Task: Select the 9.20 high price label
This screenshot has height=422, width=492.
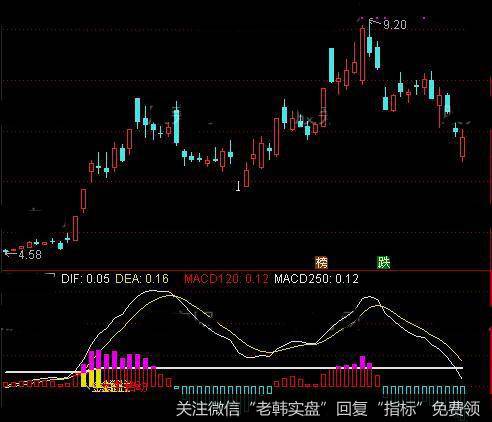Action: (x=395, y=25)
